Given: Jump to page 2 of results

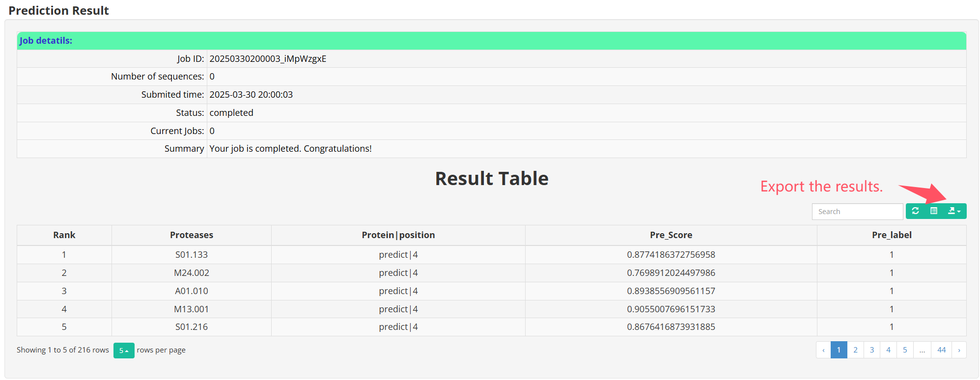Looking at the screenshot, I should click(x=855, y=350).
